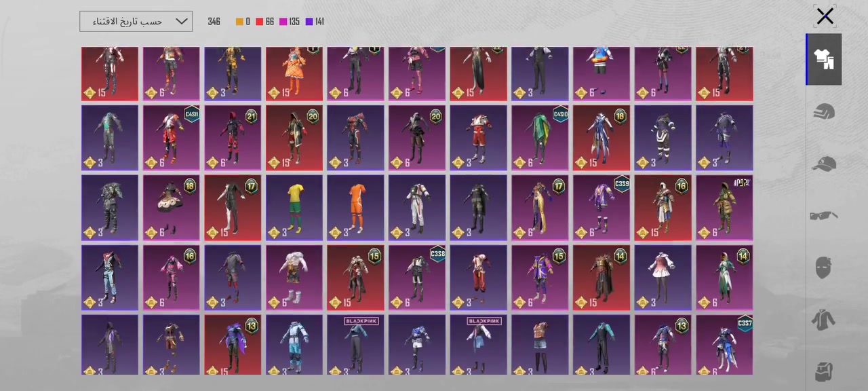Select the white hooded outfit with badge 16

pos(663,208)
